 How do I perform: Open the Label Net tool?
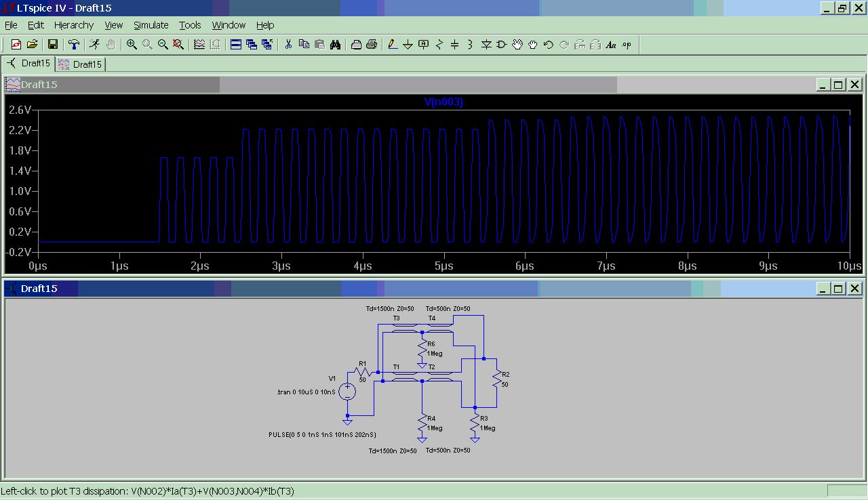pyautogui.click(x=424, y=45)
